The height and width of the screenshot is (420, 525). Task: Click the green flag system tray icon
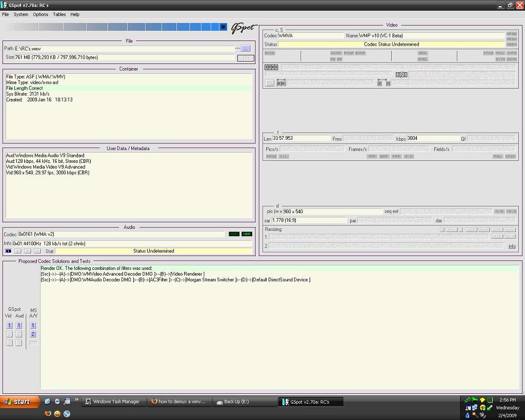coord(475,400)
